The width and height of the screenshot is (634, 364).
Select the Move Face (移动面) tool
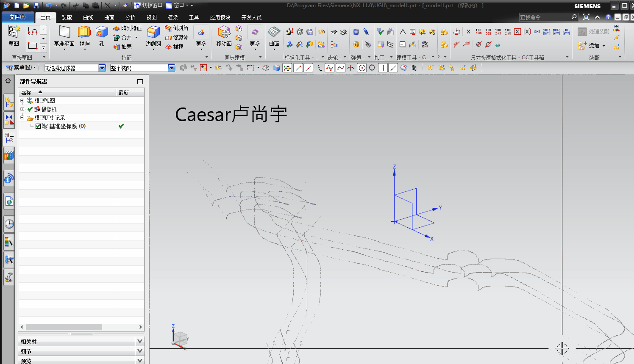(224, 36)
